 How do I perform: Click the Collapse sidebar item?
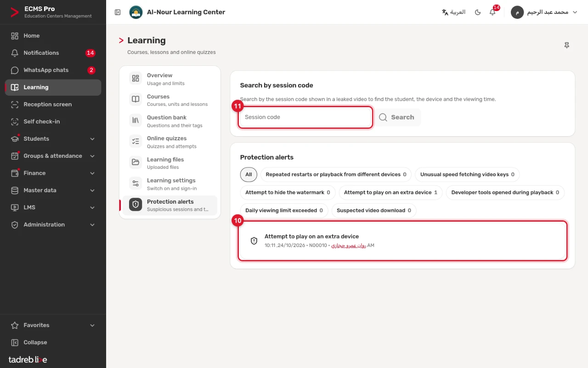53,342
